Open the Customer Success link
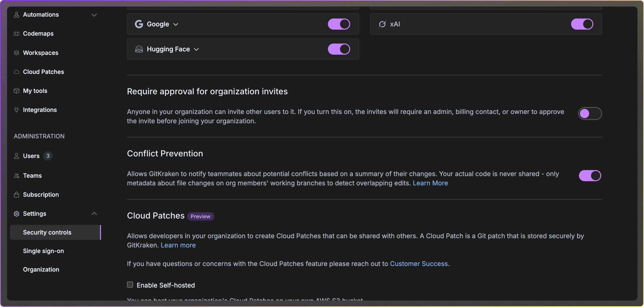This screenshot has width=644, height=307. tap(419, 263)
